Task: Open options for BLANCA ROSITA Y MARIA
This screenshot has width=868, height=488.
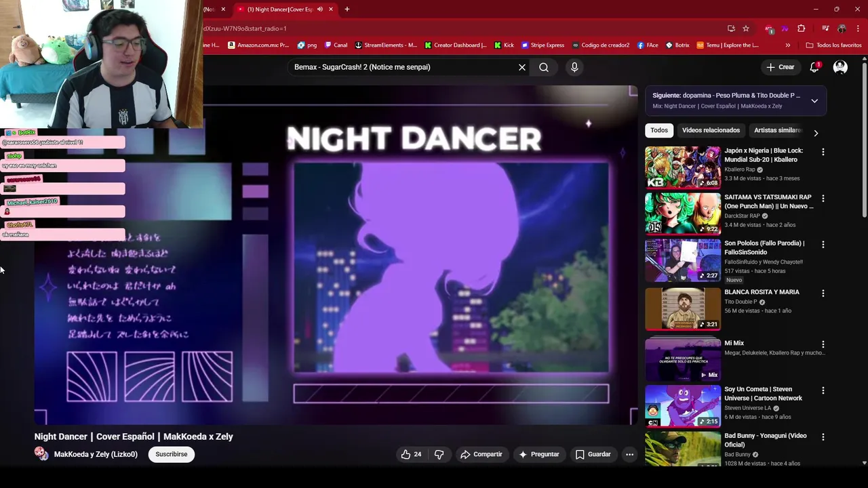Action: click(x=823, y=293)
